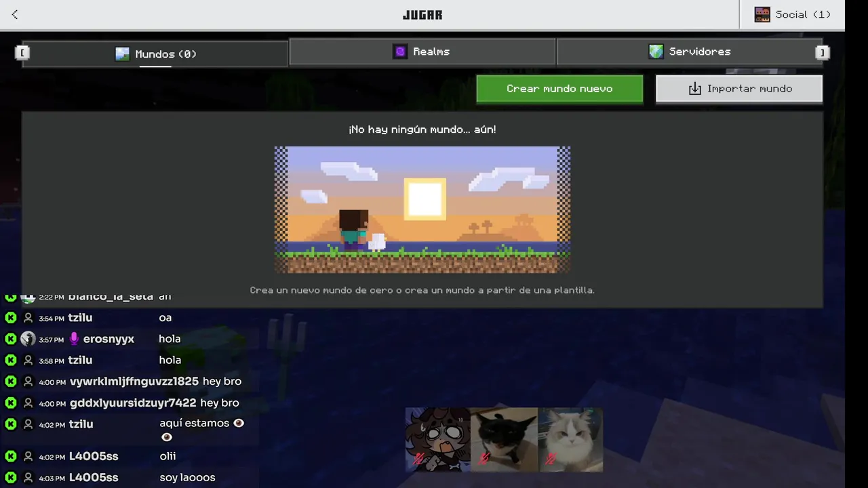Viewport: 868px width, 488px height.
Task: Click the user icon before gddxlyuursidzuyr7422
Action: coord(28,403)
